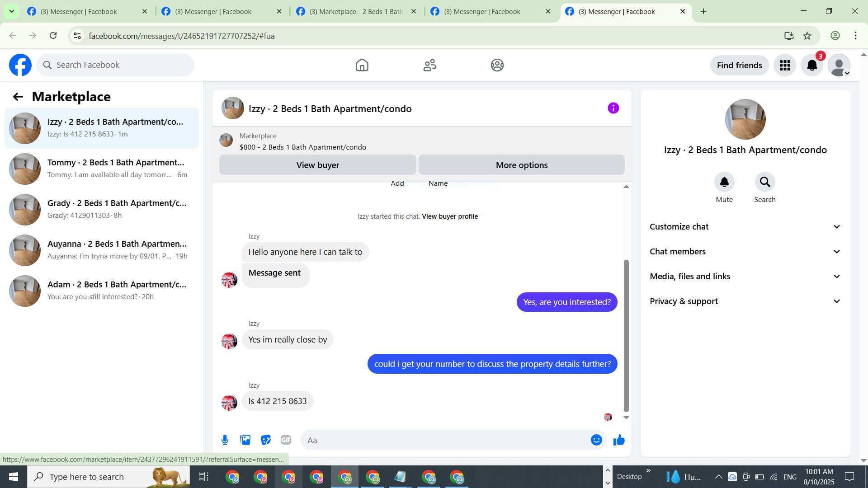This screenshot has width=868, height=488.
Task: Open Facebook home logo
Action: click(x=20, y=65)
